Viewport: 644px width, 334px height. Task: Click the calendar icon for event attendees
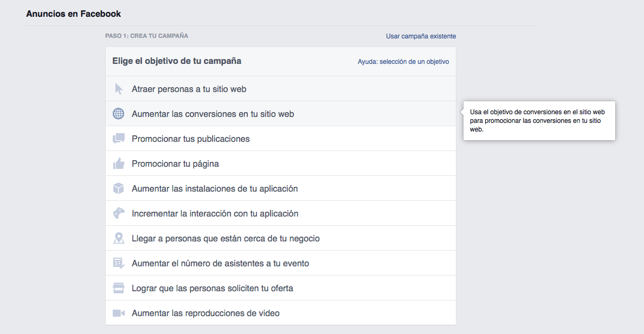[119, 263]
